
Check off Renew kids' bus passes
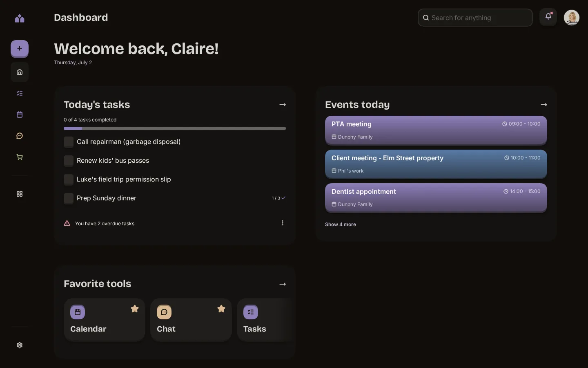69,161
